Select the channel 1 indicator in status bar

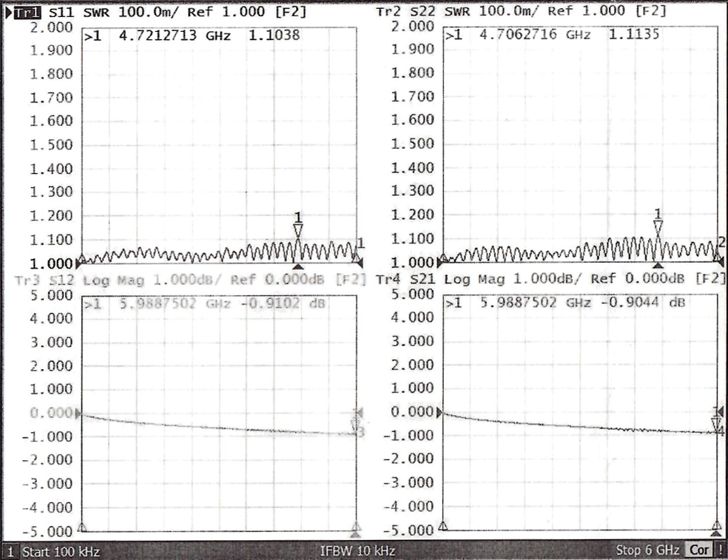coord(10,552)
